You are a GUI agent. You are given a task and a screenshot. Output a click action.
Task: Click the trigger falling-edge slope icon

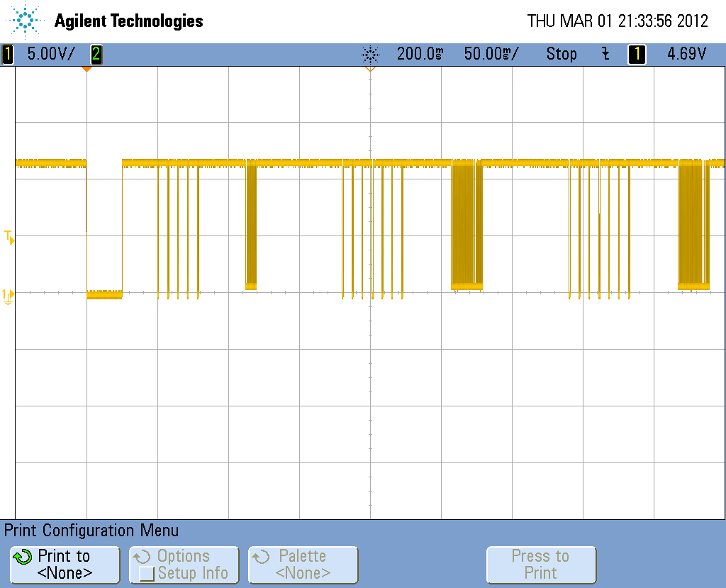tap(605, 54)
